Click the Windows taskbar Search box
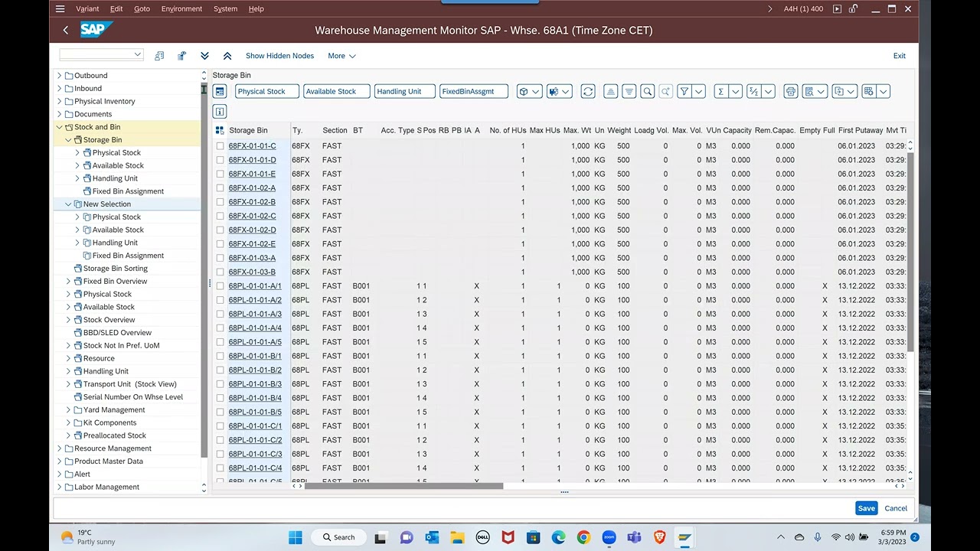This screenshot has width=980, height=551. click(338, 537)
